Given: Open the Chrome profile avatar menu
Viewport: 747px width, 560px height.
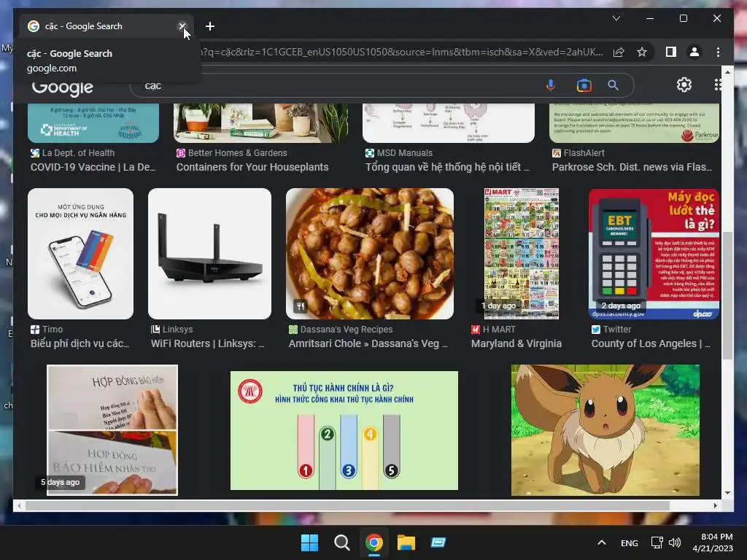Looking at the screenshot, I should (694, 52).
